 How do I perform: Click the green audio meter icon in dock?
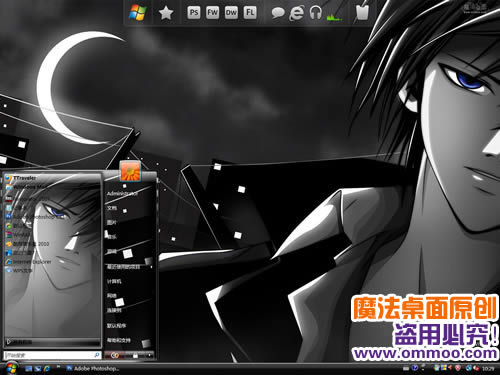(x=334, y=16)
